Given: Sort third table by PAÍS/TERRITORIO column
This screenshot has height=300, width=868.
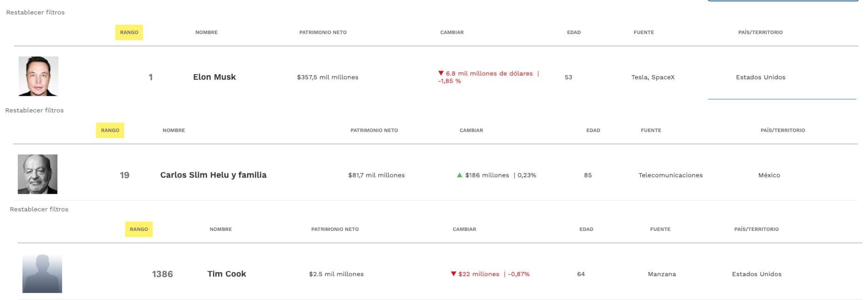Looking at the screenshot, I should [x=756, y=229].
